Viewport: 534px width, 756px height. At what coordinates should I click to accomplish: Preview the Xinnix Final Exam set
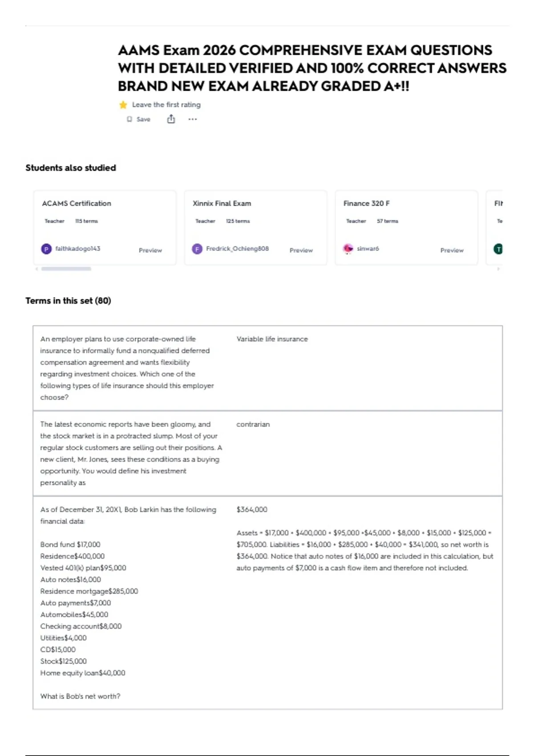(x=301, y=250)
